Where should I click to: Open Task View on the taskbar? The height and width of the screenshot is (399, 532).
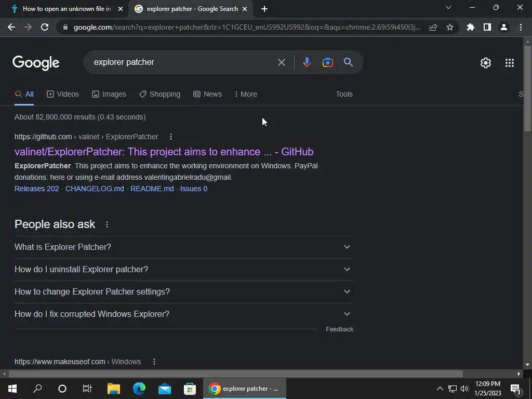point(87,389)
